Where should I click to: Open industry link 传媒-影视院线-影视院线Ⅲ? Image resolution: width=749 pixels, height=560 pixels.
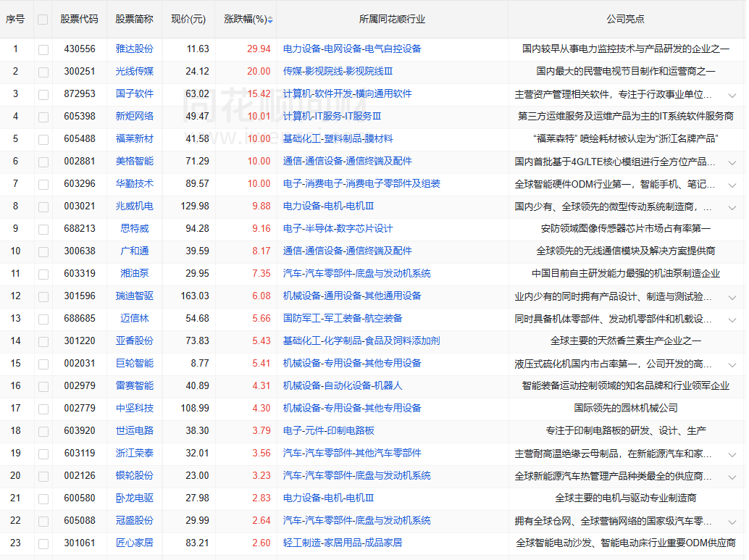[x=338, y=71]
